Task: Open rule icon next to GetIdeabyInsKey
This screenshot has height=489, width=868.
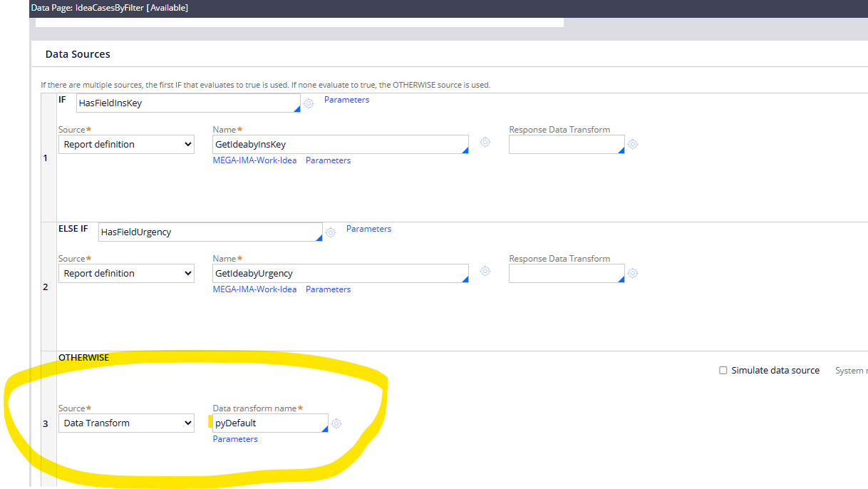Action: 485,142
